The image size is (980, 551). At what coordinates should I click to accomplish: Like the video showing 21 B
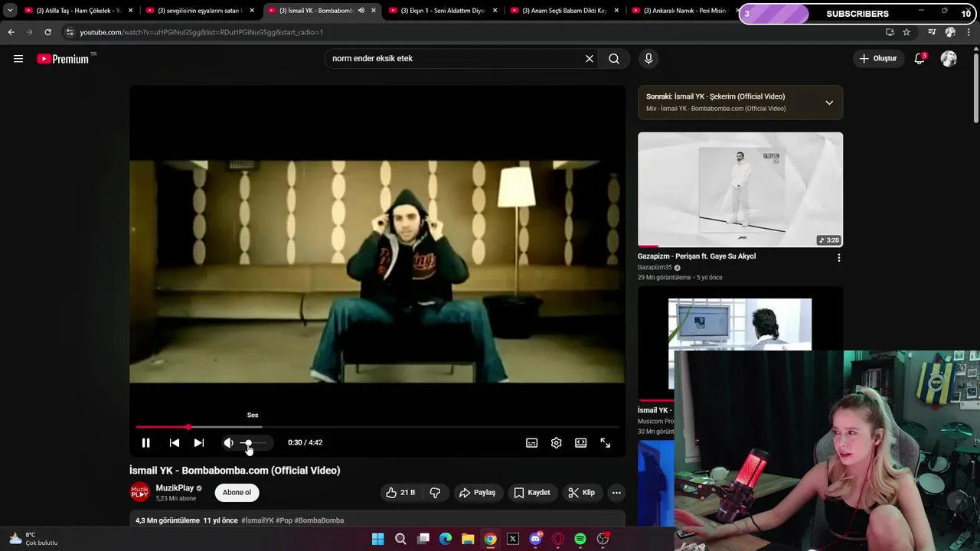click(401, 493)
